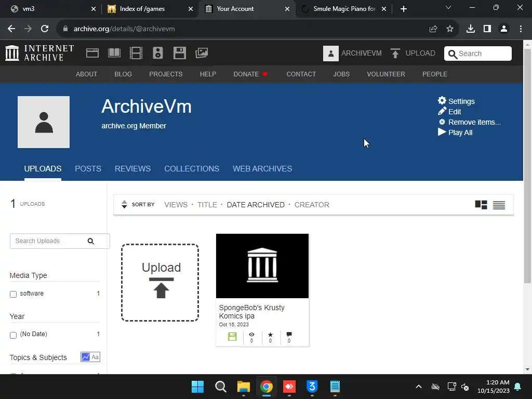532x399 pixels.
Task: Switch to Smule Magic Piano browser tab
Action: 344,9
